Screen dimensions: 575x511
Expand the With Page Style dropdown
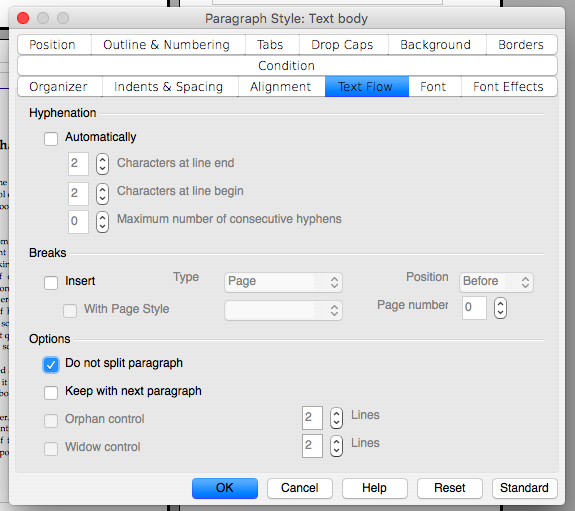click(283, 310)
